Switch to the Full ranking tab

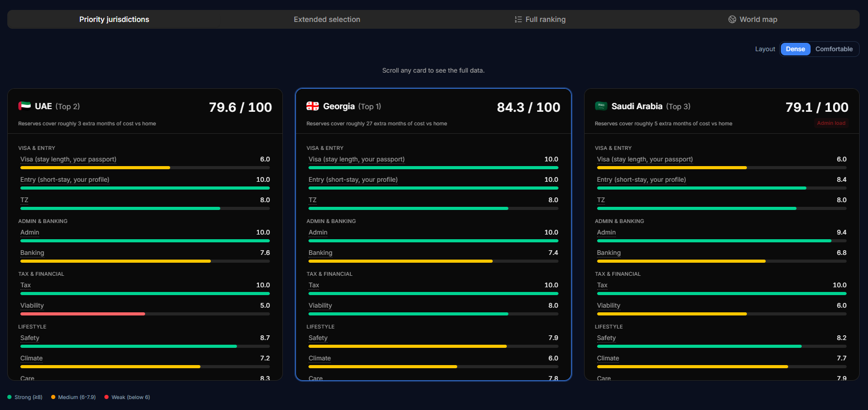click(x=540, y=19)
